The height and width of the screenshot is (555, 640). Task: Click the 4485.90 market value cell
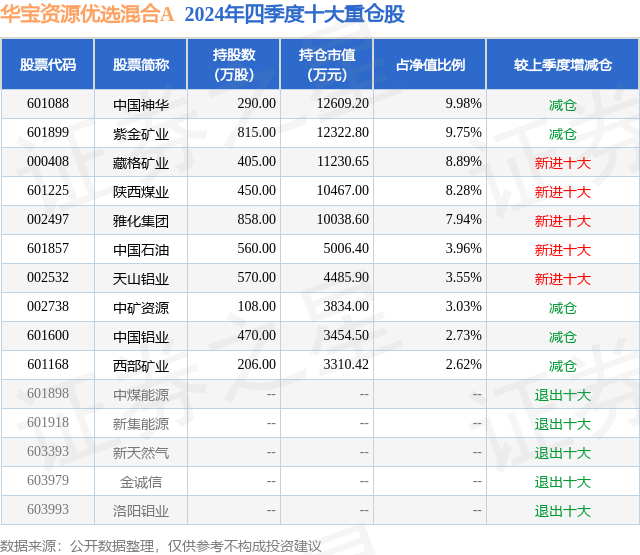346,278
